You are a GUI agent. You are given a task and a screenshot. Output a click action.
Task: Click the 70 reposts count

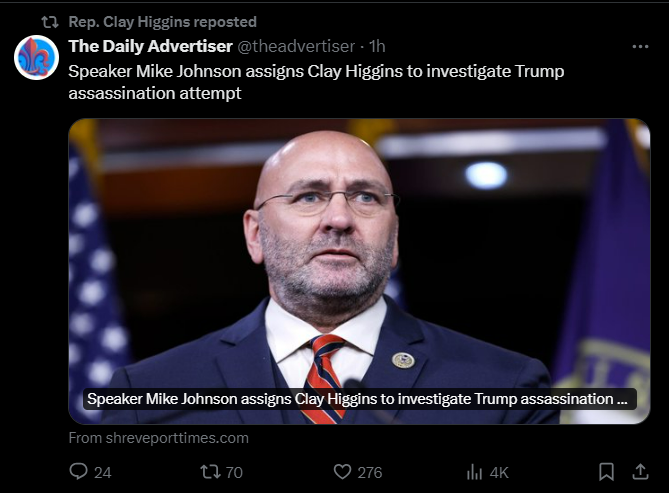coord(234,472)
